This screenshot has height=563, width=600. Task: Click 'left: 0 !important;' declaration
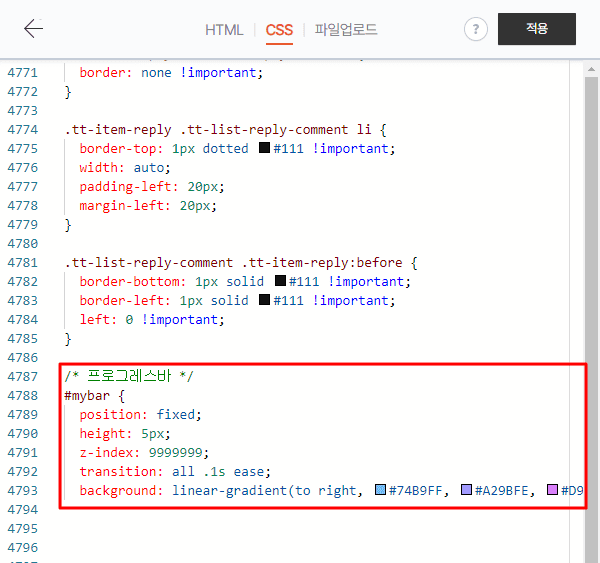pos(152,320)
